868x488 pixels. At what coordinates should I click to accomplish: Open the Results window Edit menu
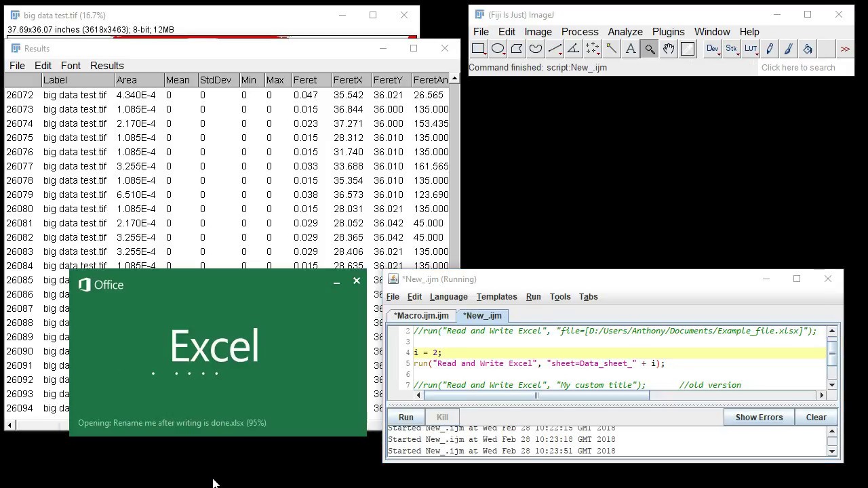43,66
